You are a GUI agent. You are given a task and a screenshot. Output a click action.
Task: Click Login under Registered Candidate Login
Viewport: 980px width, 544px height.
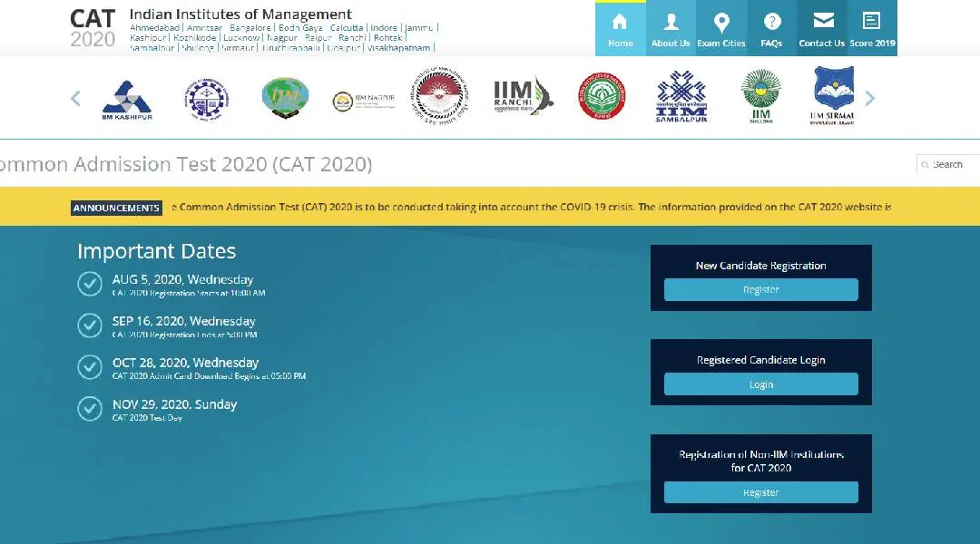click(760, 384)
